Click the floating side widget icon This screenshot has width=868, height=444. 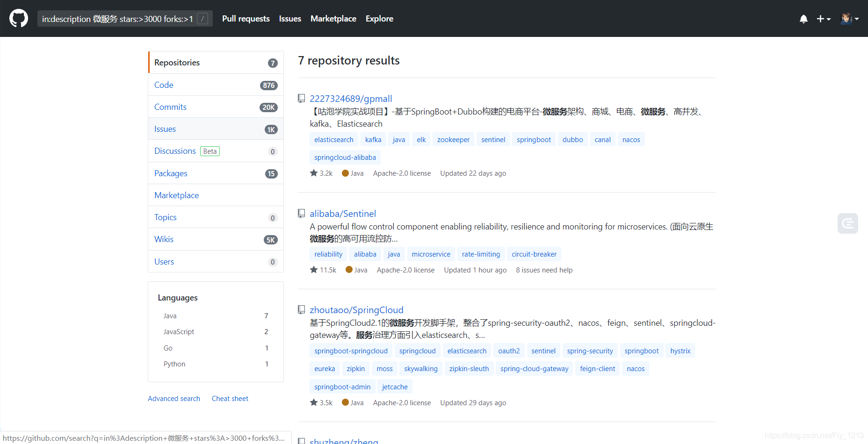pyautogui.click(x=848, y=223)
